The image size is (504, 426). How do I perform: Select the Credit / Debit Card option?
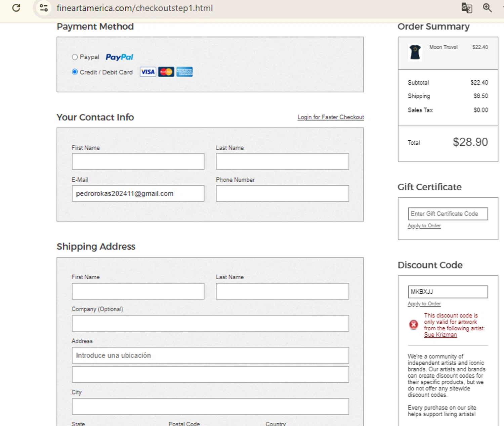pos(75,72)
